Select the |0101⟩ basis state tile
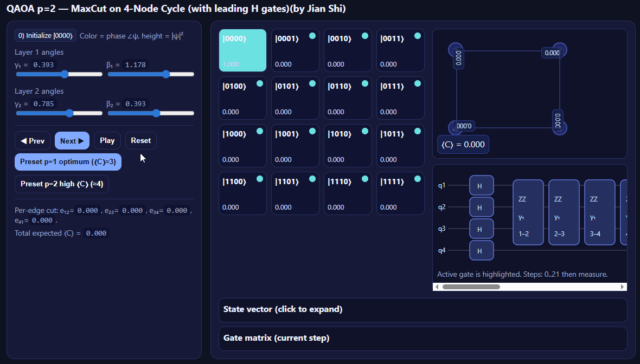 tap(295, 98)
